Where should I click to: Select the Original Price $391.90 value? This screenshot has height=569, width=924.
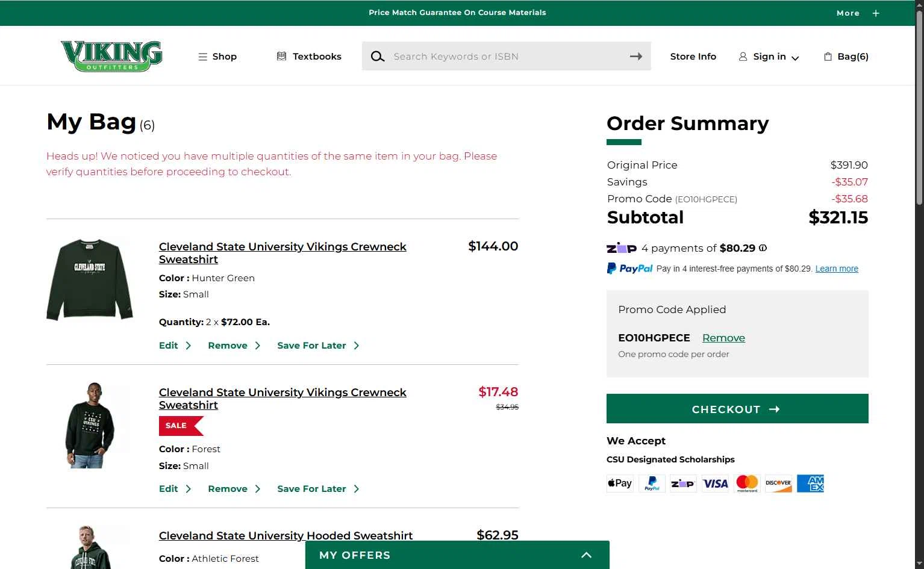tap(849, 165)
